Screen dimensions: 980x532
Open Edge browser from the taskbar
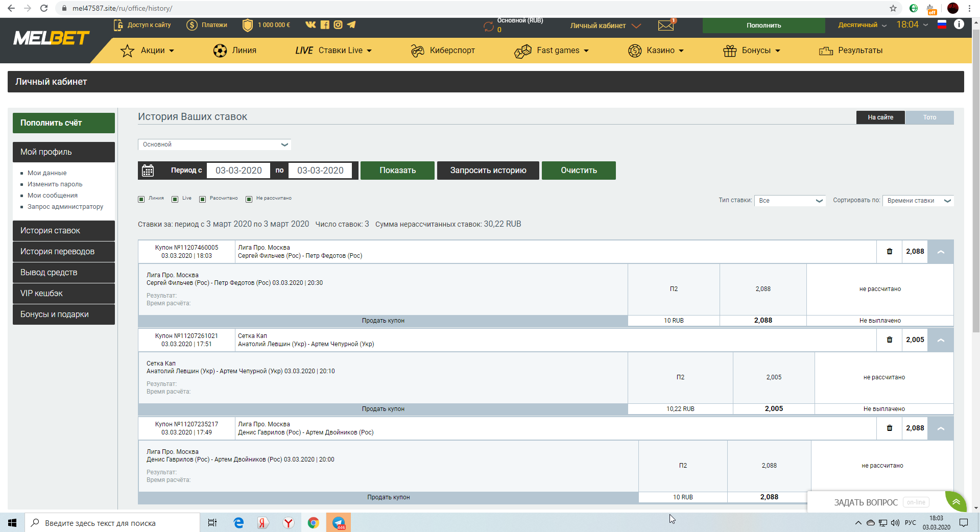pos(238,523)
